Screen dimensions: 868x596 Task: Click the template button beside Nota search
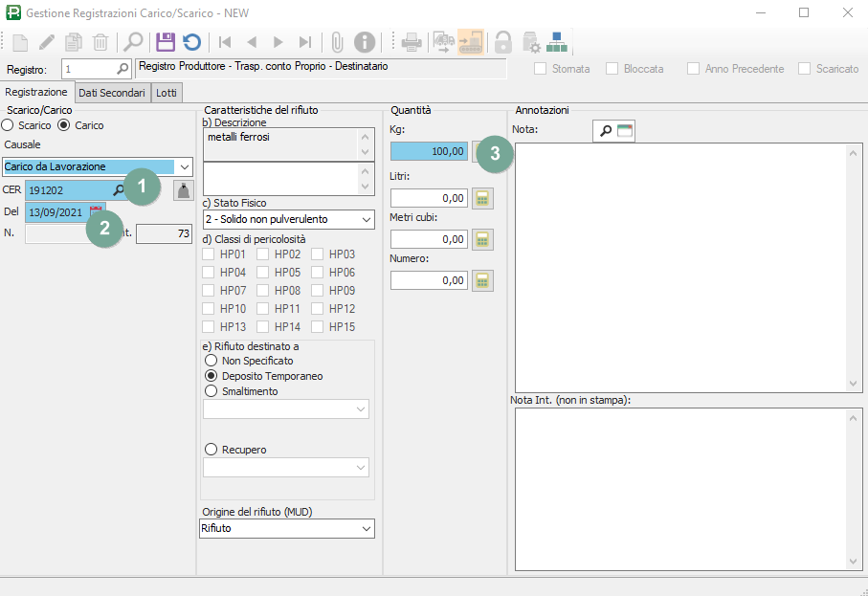(625, 131)
